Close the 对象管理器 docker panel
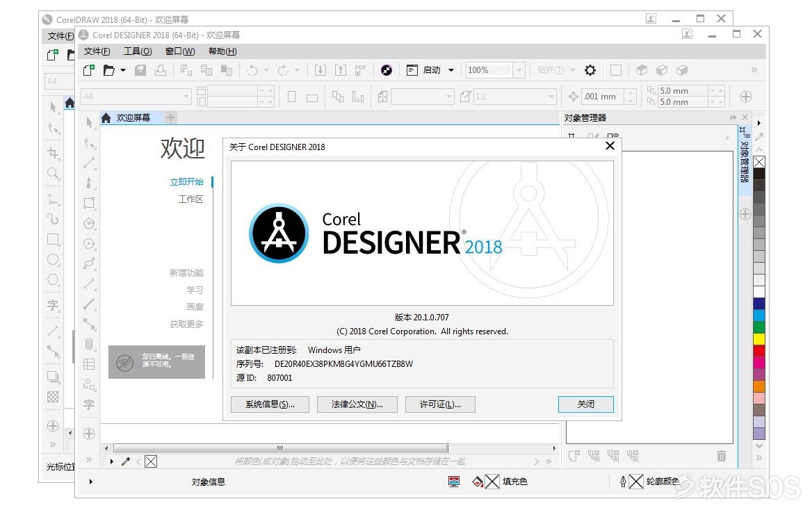 click(745, 117)
